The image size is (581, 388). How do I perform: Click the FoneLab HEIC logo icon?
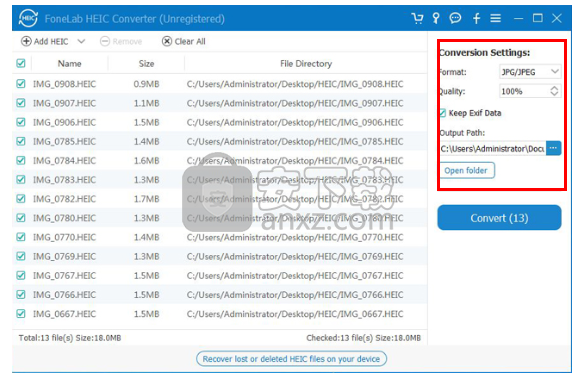[x=28, y=18]
